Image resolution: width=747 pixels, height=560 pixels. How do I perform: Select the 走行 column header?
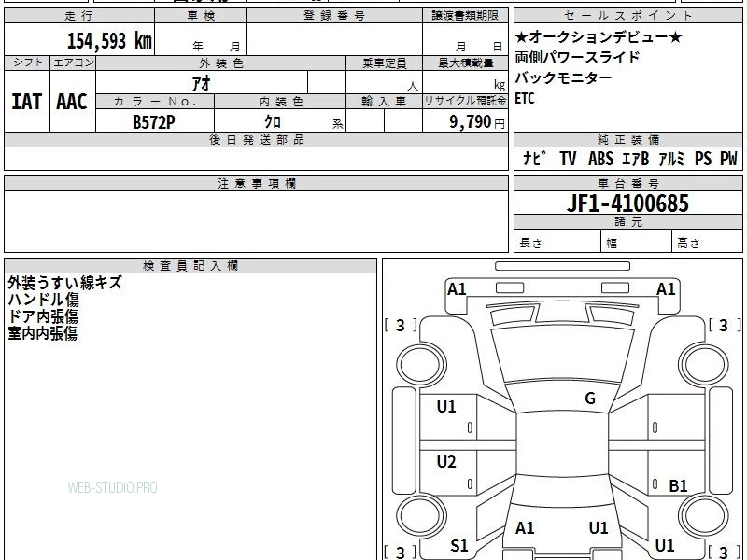[79, 16]
